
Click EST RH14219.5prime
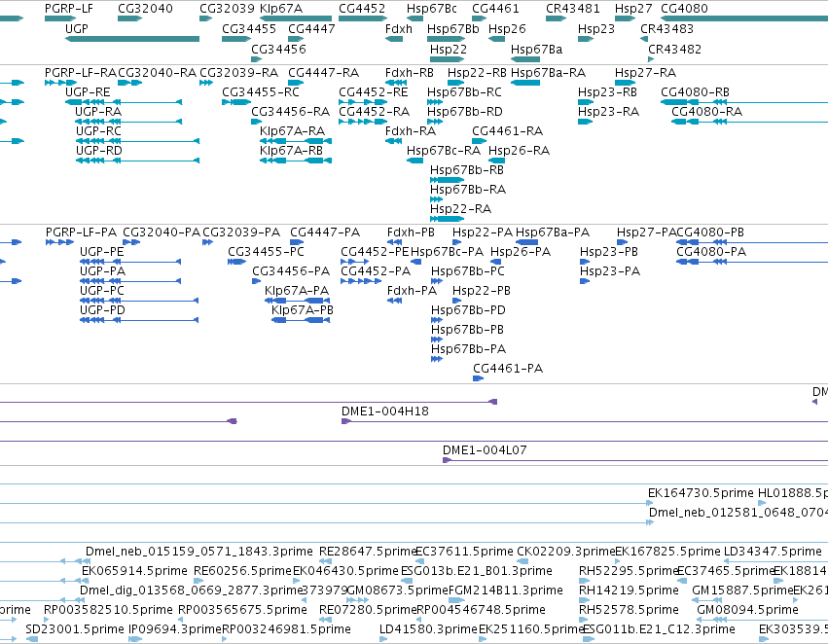pyautogui.click(x=629, y=590)
